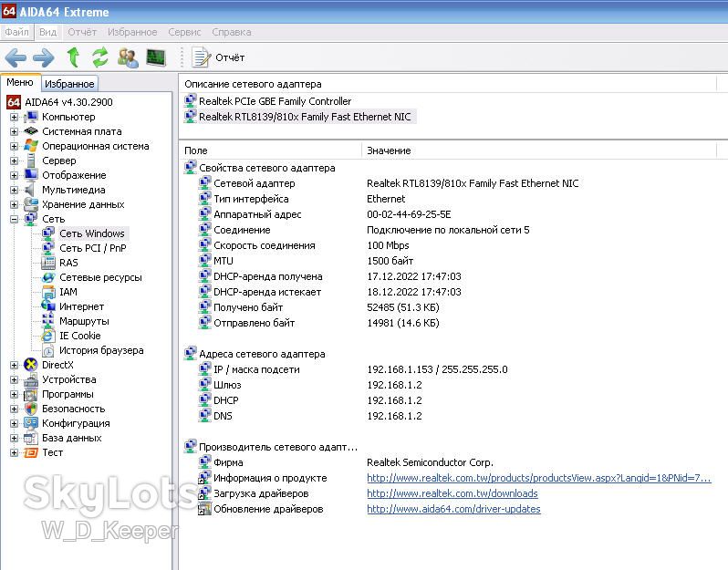Open the user management toolbar icon
This screenshot has height=570, width=728.
[128, 57]
